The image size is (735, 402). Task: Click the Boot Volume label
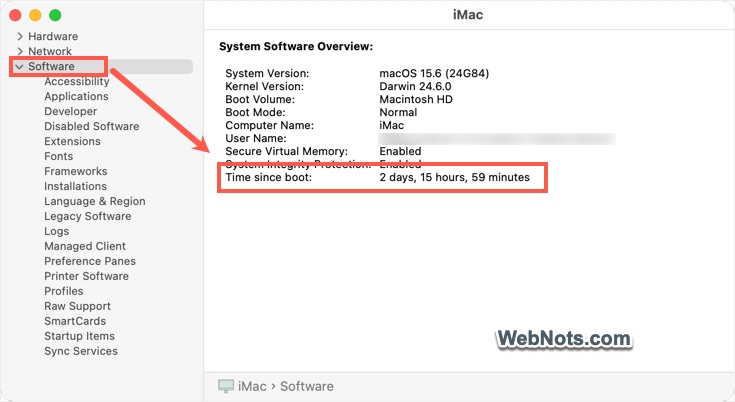point(260,99)
